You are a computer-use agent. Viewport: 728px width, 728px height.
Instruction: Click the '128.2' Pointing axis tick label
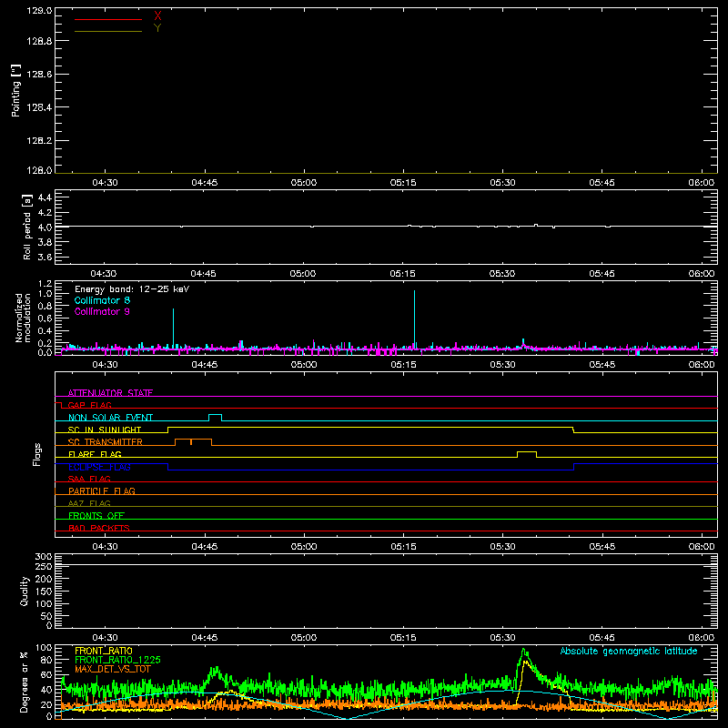(x=39, y=140)
